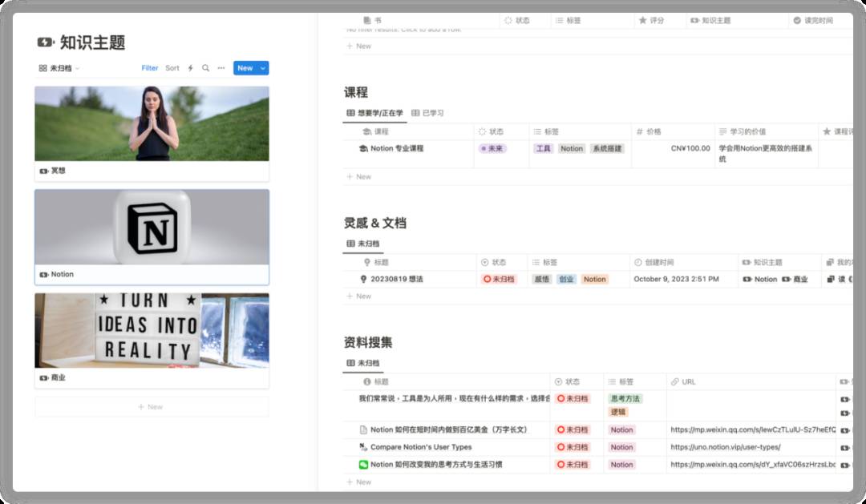Click the blue New button

click(245, 68)
